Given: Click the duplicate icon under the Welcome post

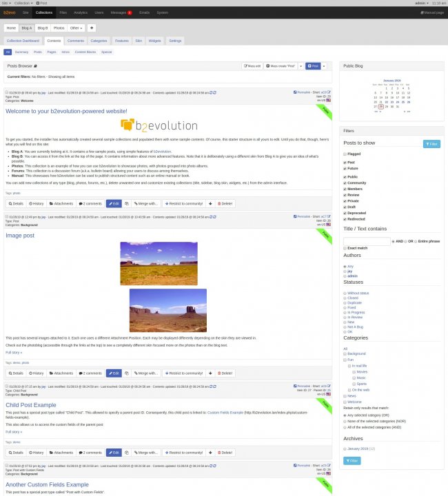Looking at the screenshot, I should 127,204.
